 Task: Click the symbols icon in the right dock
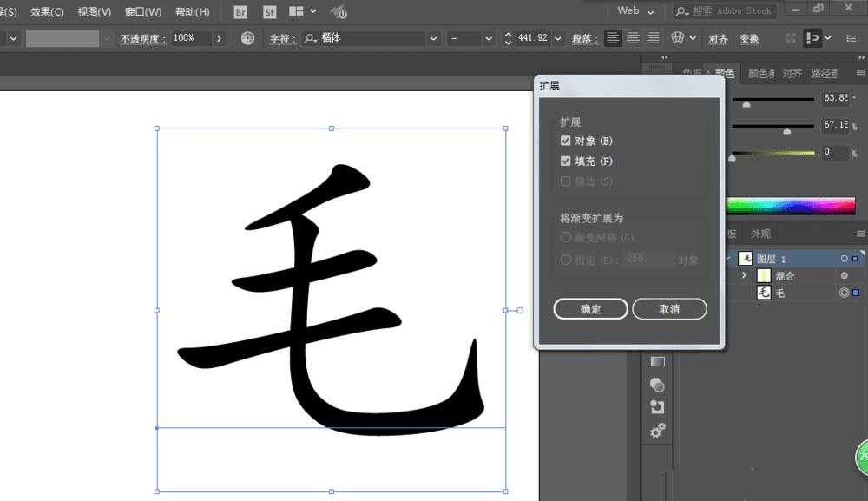click(657, 385)
